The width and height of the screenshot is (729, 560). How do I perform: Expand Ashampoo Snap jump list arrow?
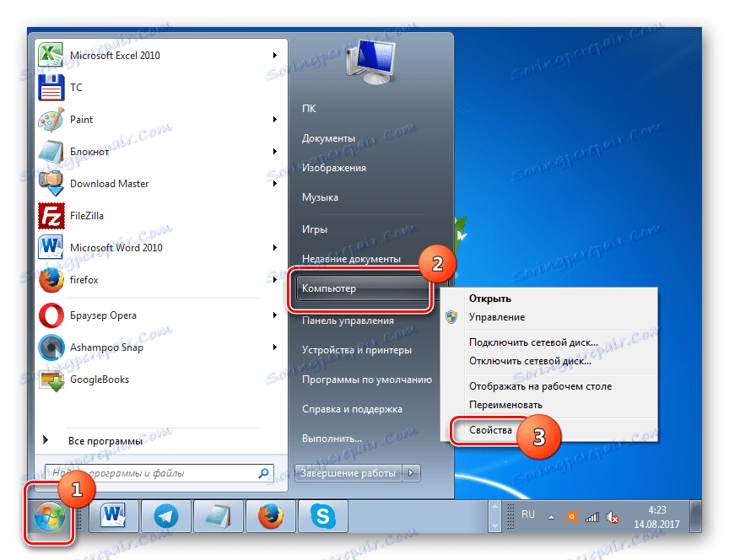pos(275,347)
